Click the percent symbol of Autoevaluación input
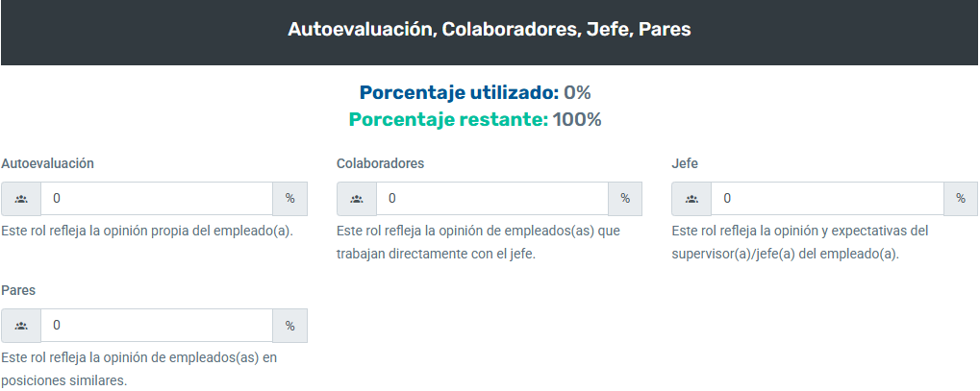980x391 pixels. (x=290, y=199)
